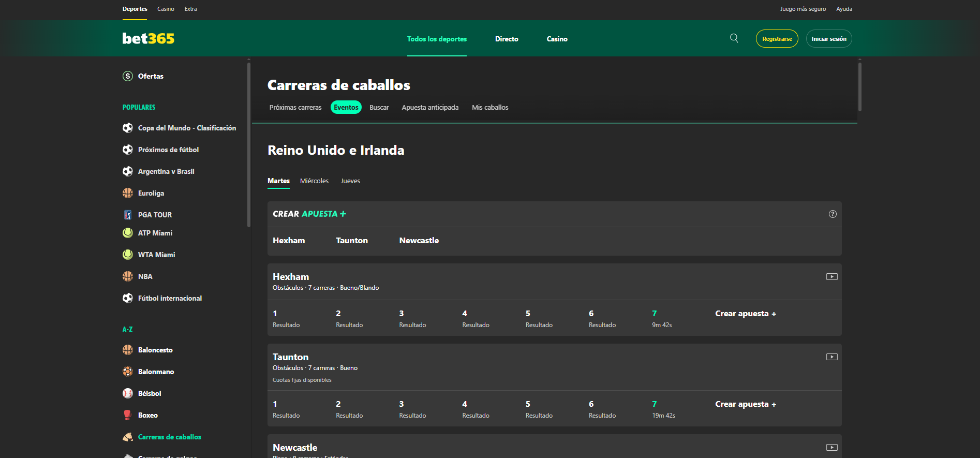Click the sidebar vertical scrollbar

[x=249, y=144]
